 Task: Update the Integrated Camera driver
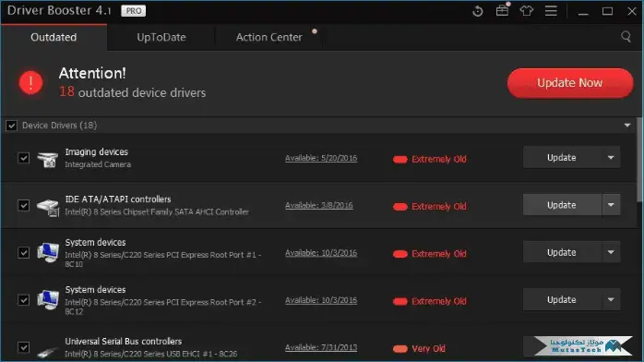(562, 158)
